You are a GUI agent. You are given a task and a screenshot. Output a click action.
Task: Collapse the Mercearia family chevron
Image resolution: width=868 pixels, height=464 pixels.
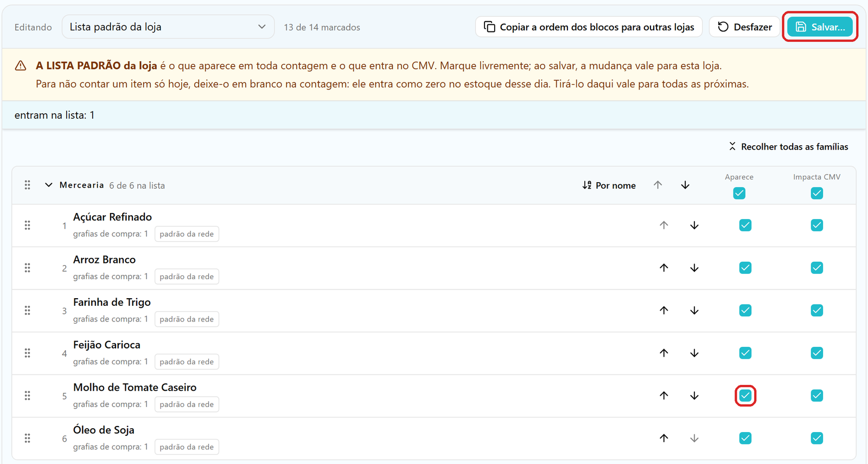(48, 185)
